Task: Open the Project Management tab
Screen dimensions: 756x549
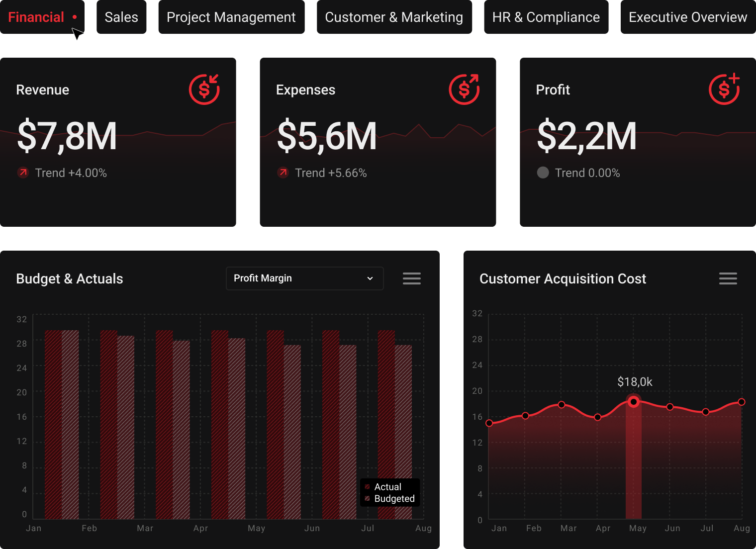Action: (x=231, y=17)
